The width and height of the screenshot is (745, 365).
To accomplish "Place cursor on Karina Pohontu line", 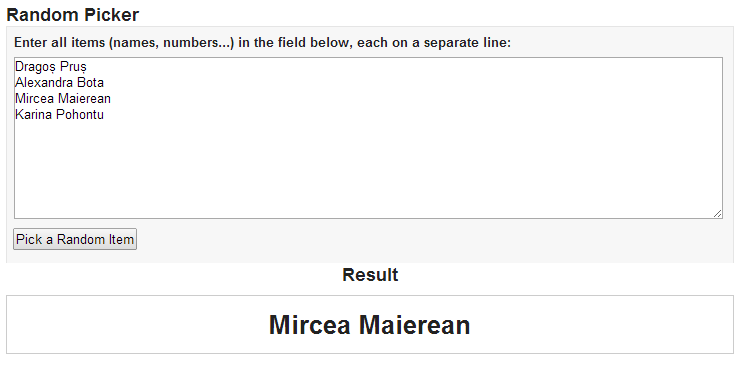I will coord(59,115).
